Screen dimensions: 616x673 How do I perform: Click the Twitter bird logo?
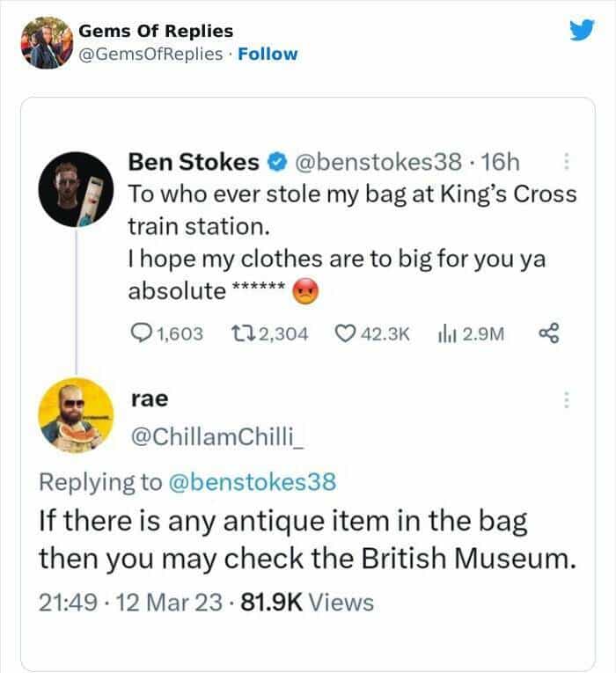click(x=581, y=31)
